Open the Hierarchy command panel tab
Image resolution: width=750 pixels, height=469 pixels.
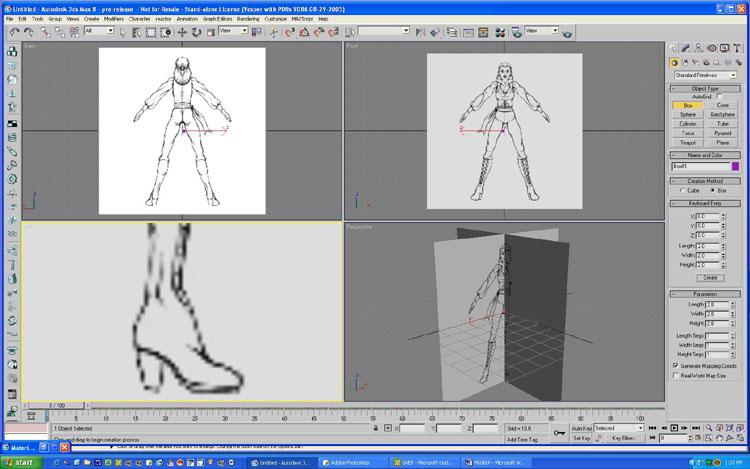698,48
